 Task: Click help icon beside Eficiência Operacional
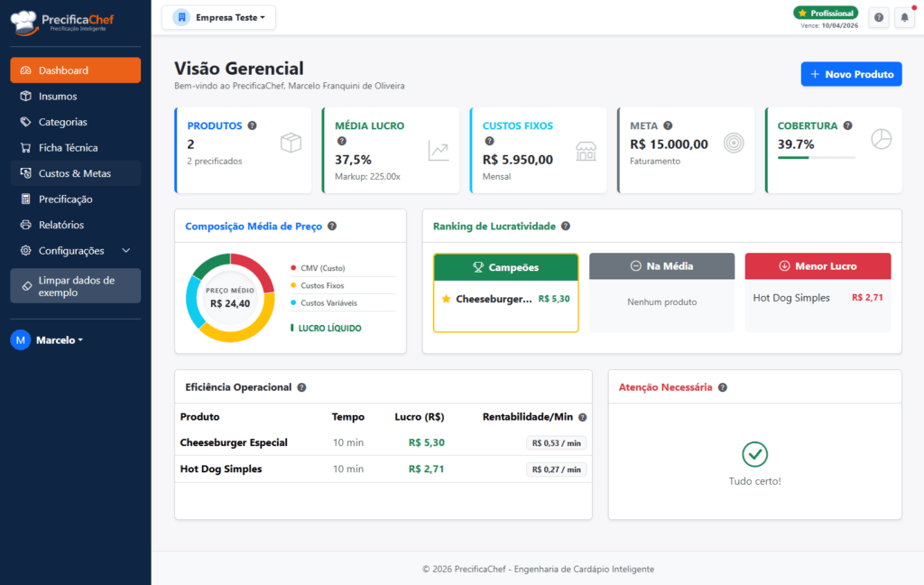(301, 387)
